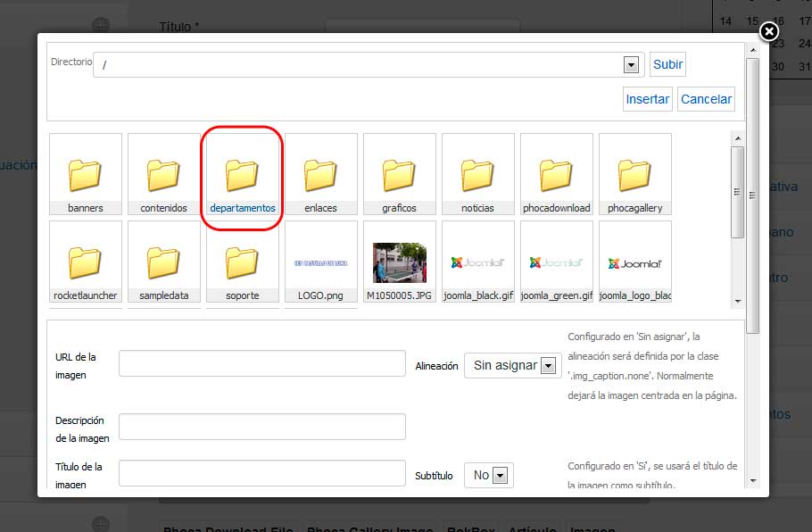Open the enlaces folder

(320, 175)
